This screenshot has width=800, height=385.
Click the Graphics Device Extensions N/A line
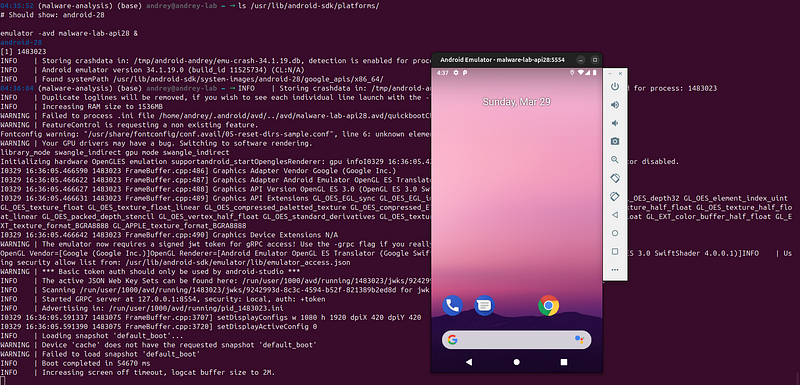click(x=169, y=235)
